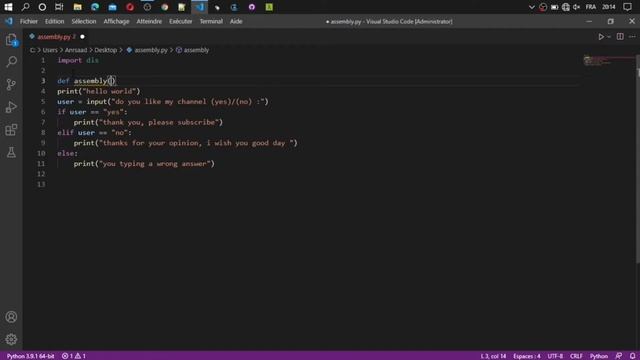Click the 'else:' code line

[x=67, y=153]
